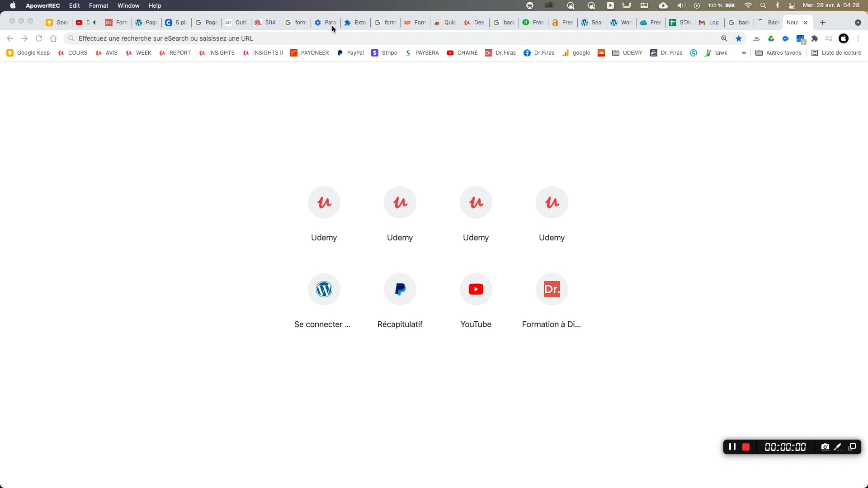Viewport: 868px width, 488px height.
Task: Click the Format menu in menu bar
Action: click(x=99, y=5)
